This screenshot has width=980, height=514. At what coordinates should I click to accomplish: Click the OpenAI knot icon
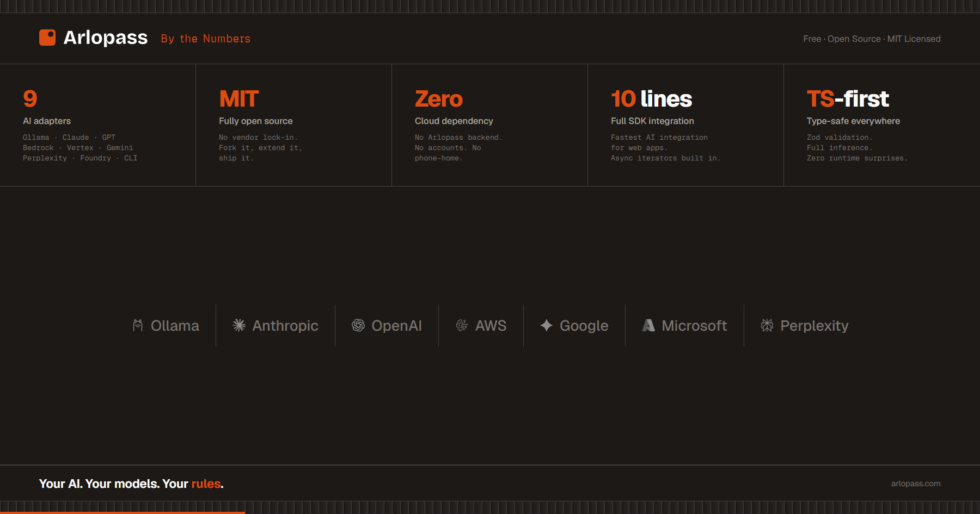(x=358, y=325)
